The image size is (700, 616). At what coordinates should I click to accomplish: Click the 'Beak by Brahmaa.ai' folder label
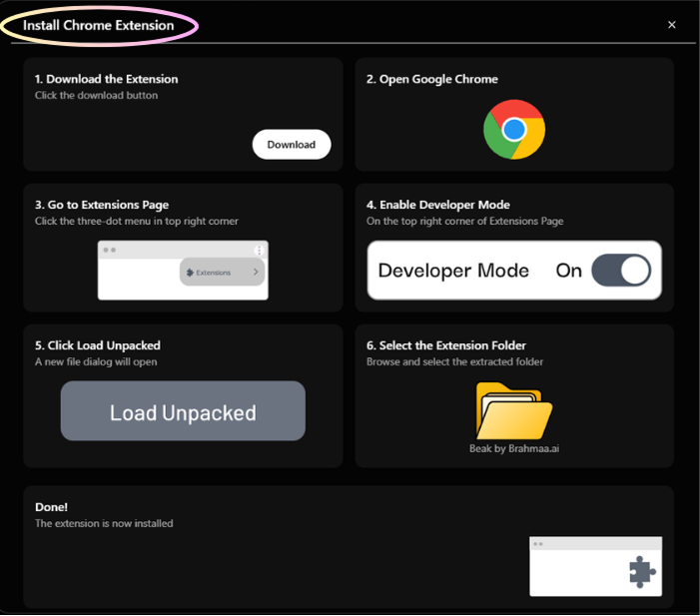(x=514, y=448)
